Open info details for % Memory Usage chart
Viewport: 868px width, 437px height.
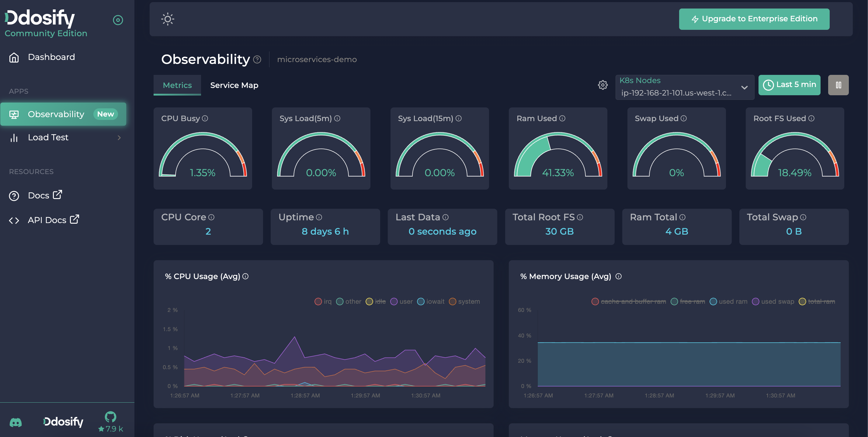[x=619, y=276]
